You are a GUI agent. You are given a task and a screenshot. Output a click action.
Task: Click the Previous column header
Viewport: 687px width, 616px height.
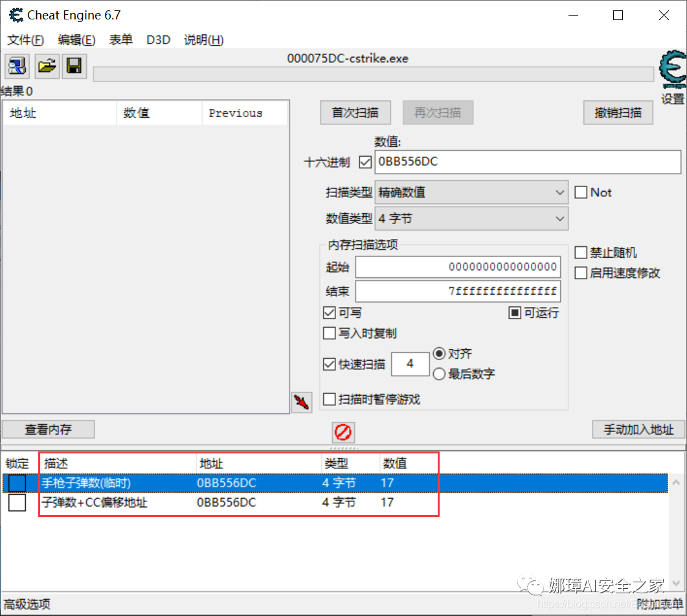coord(244,113)
